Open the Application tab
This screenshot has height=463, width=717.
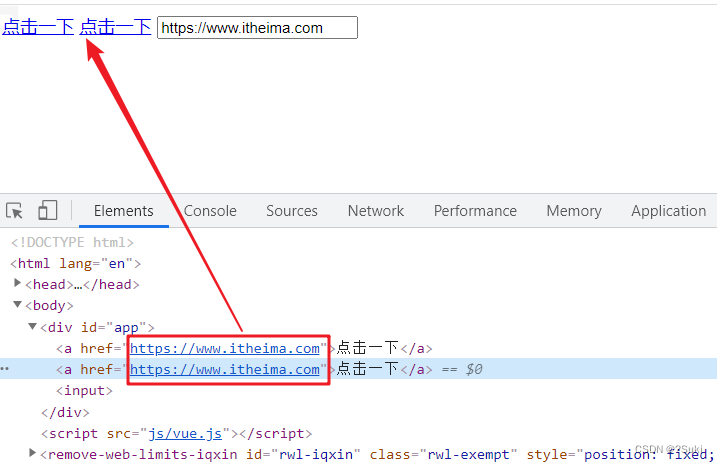tap(669, 211)
